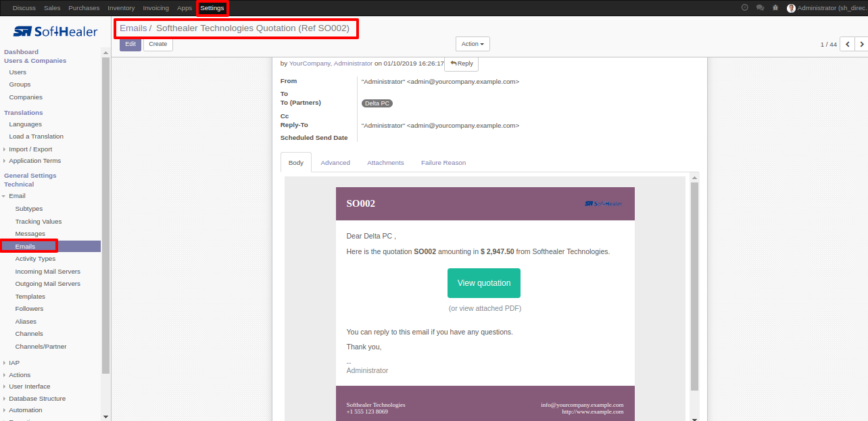Expand Import / Export in sidebar
This screenshot has height=421, width=868.
tap(30, 149)
